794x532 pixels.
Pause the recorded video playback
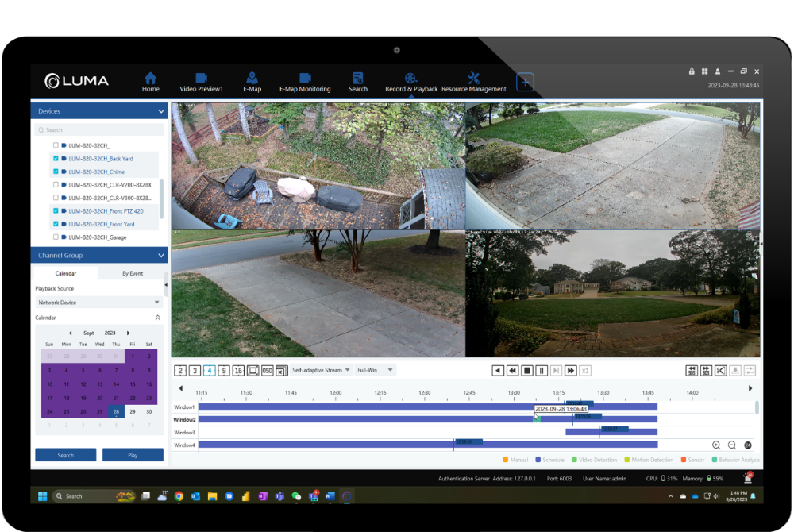[x=541, y=370]
